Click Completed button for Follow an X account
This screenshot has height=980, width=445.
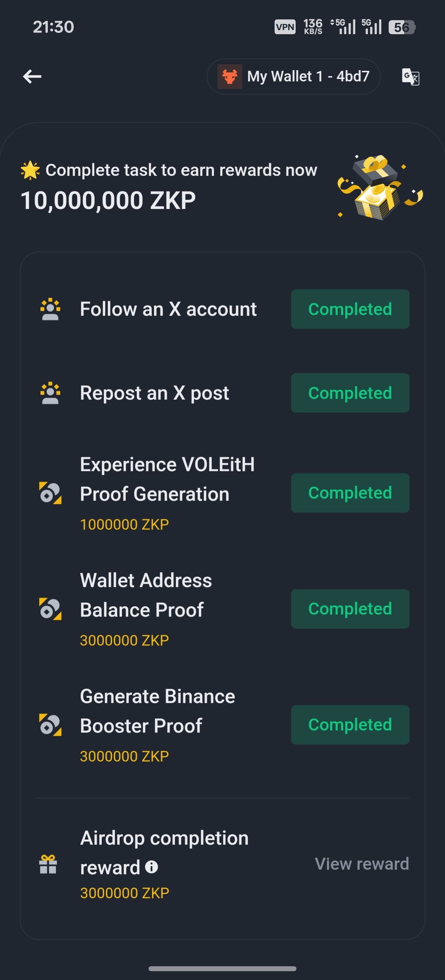pyautogui.click(x=350, y=309)
